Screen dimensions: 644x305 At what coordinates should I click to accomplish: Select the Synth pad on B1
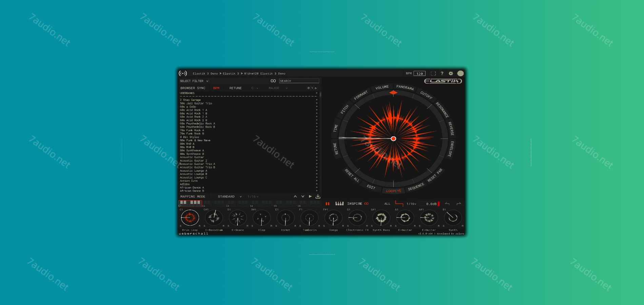click(x=453, y=218)
